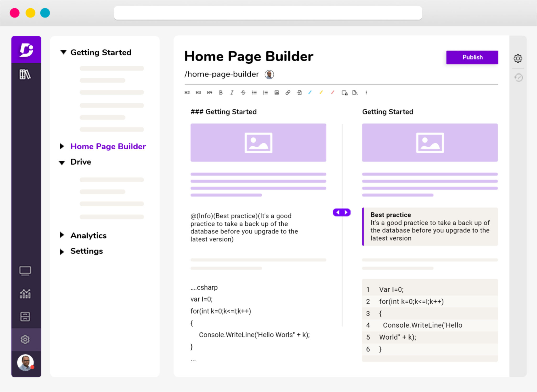537x392 pixels.
Task: Expand the Home Page Builder section
Action: (x=62, y=146)
